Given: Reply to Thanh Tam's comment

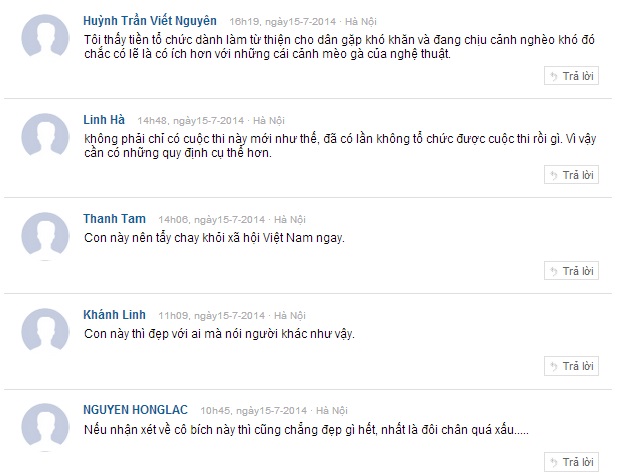Looking at the screenshot, I should (571, 271).
